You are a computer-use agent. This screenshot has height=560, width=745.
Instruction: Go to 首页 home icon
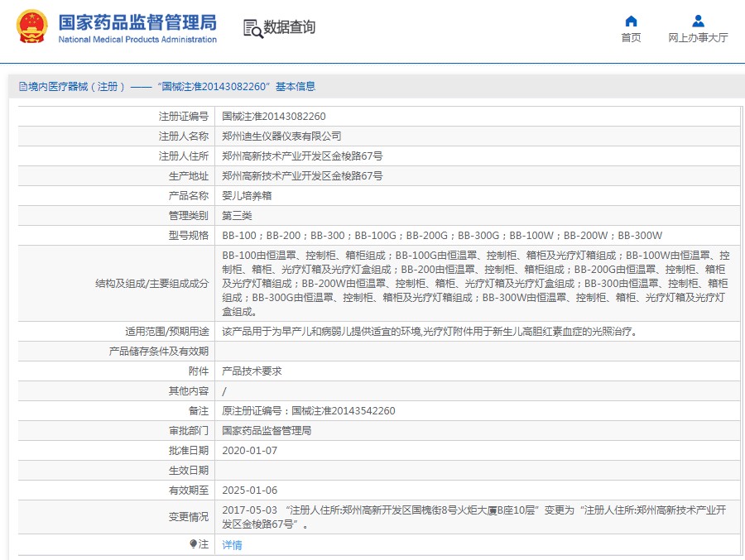point(631,21)
